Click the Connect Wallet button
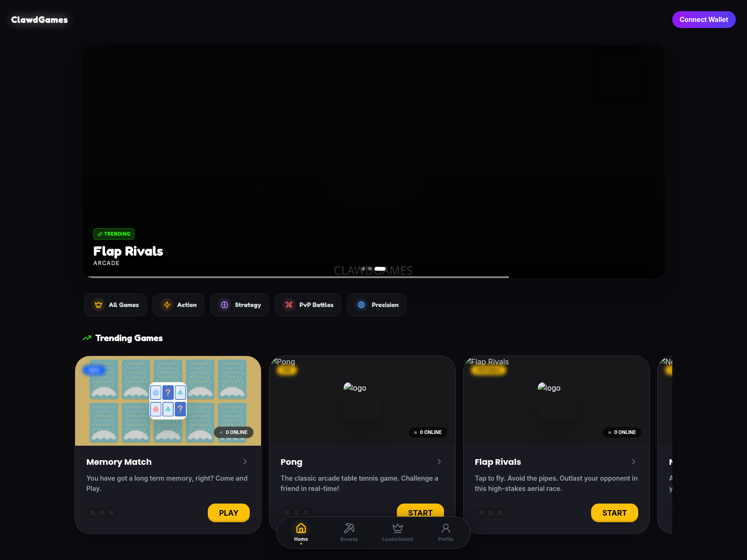Image resolution: width=747 pixels, height=560 pixels. coord(704,20)
